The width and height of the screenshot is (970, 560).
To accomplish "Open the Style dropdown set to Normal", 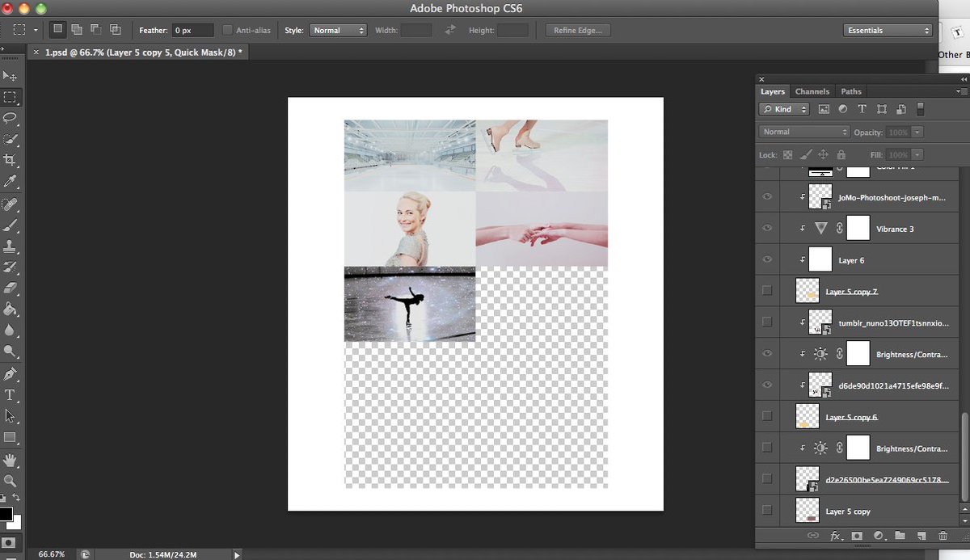I will point(337,30).
